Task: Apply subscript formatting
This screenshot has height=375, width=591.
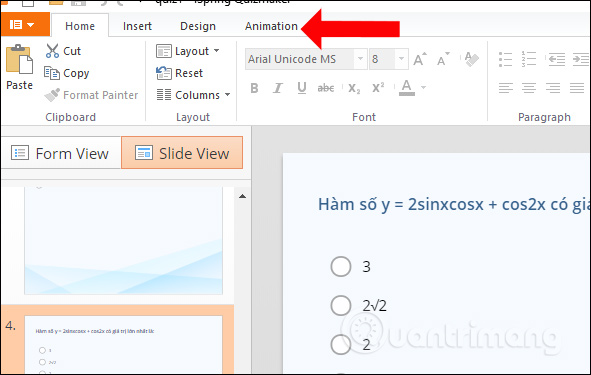Action: 354,88
